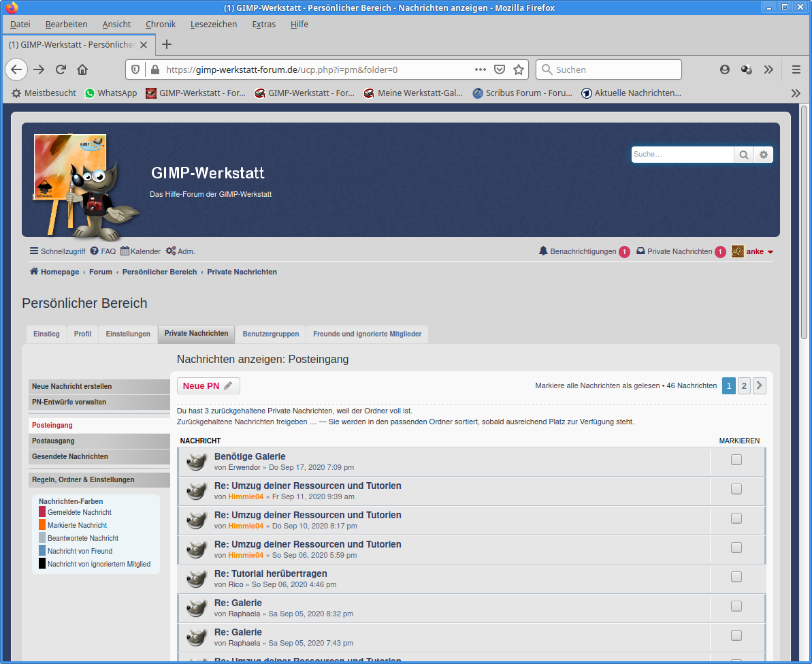Open the FAQ help link
Image resolution: width=812 pixels, height=664 pixels.
click(103, 251)
